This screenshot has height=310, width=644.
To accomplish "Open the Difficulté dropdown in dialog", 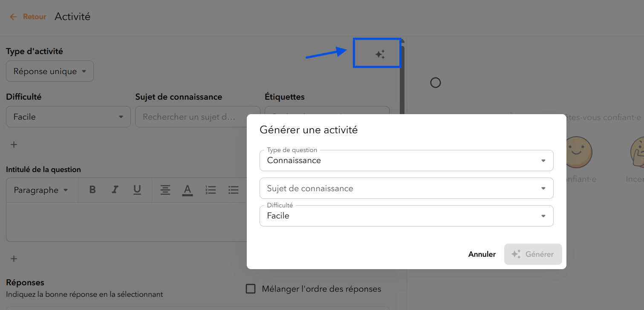I will point(406,216).
